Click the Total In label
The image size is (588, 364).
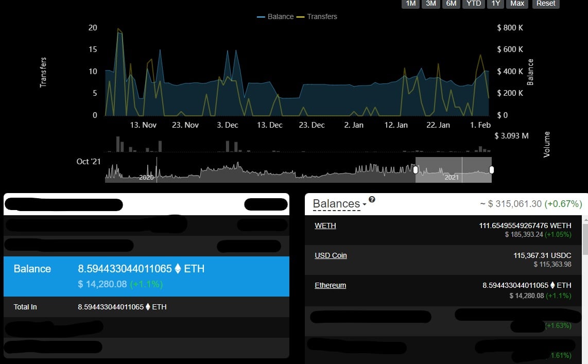point(25,307)
